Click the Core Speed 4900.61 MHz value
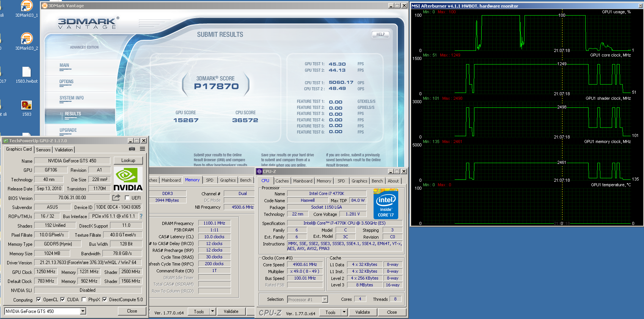Viewport: 644px width, 319px height. (x=305, y=264)
